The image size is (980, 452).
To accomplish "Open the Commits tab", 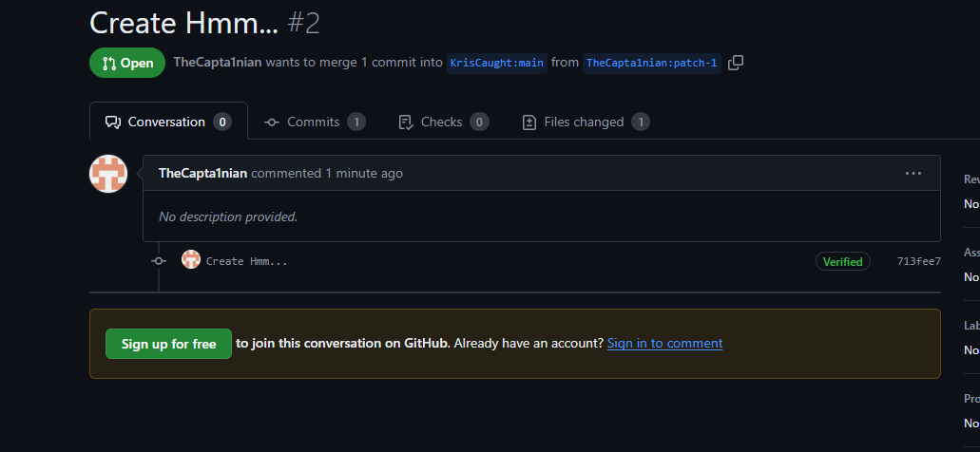I will pos(315,122).
